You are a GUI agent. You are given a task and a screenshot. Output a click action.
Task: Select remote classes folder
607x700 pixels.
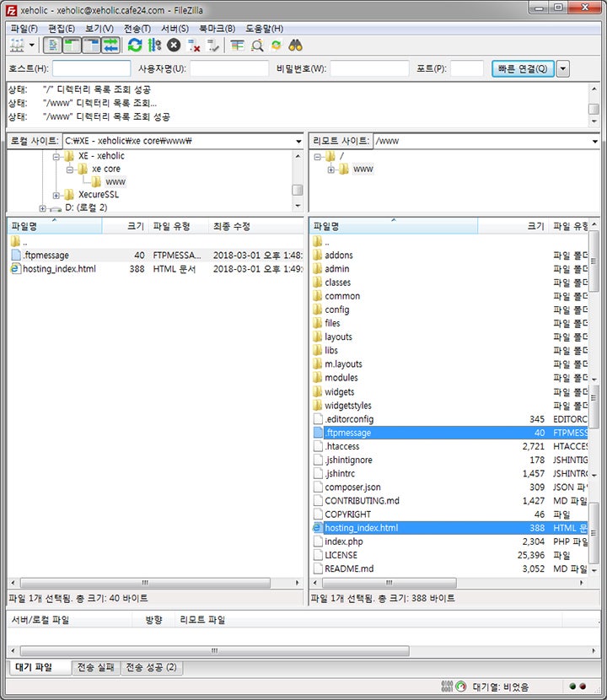point(449,283)
